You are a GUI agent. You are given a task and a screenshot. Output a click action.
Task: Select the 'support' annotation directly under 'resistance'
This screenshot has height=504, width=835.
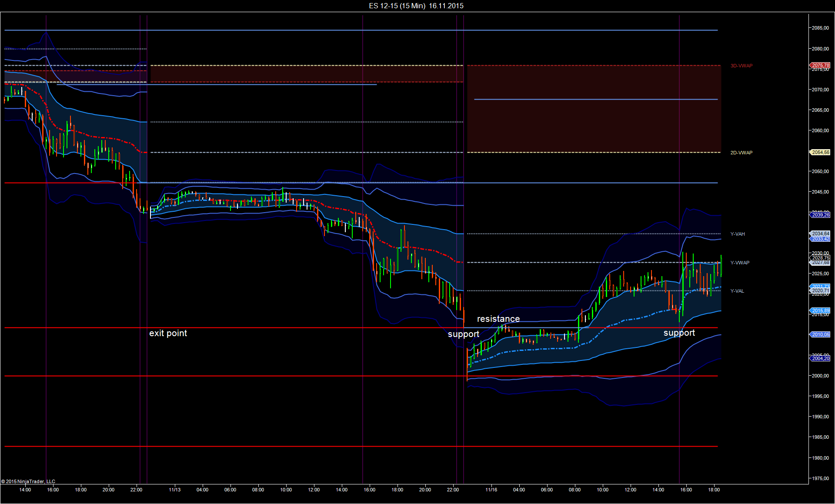click(464, 334)
